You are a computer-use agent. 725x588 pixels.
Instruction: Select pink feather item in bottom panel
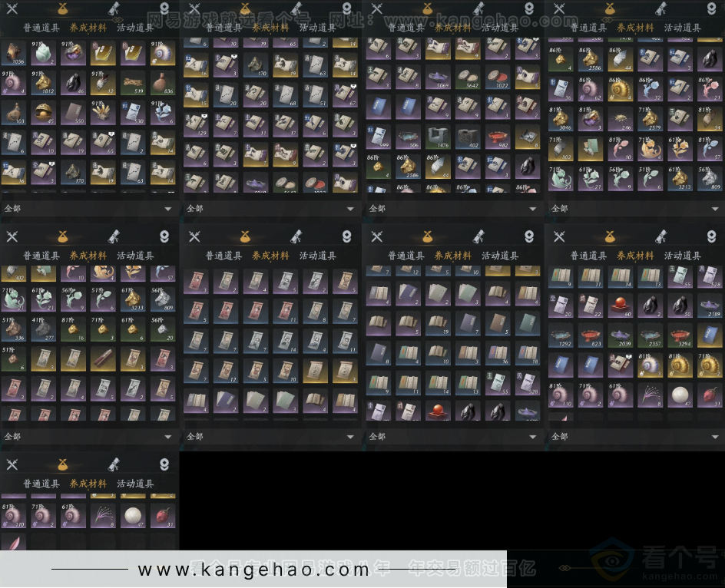[x=13, y=542]
